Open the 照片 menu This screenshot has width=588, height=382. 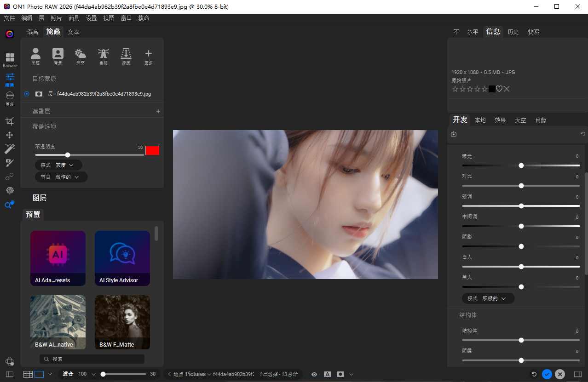(x=56, y=18)
